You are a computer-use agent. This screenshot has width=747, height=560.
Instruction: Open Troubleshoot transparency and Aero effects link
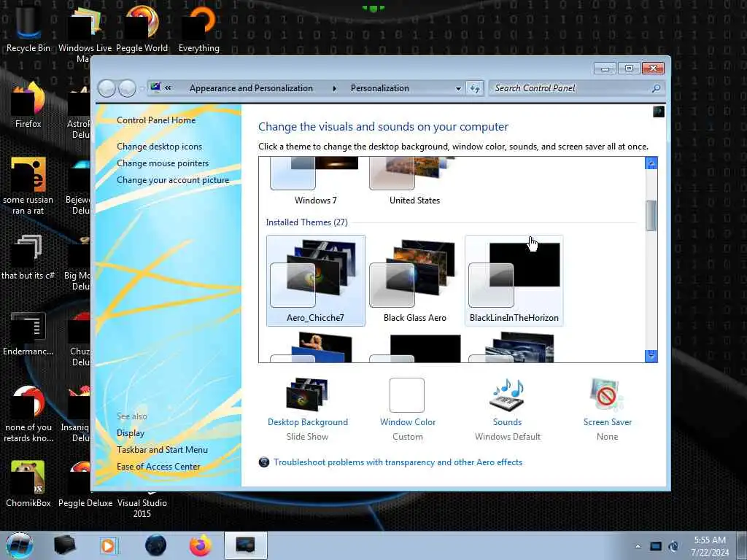pyautogui.click(x=398, y=462)
